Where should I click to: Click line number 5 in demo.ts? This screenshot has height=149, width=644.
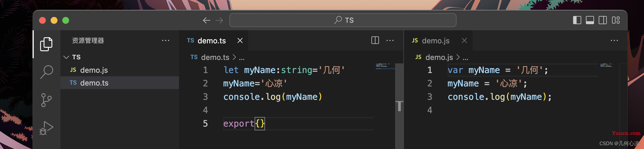205,124
